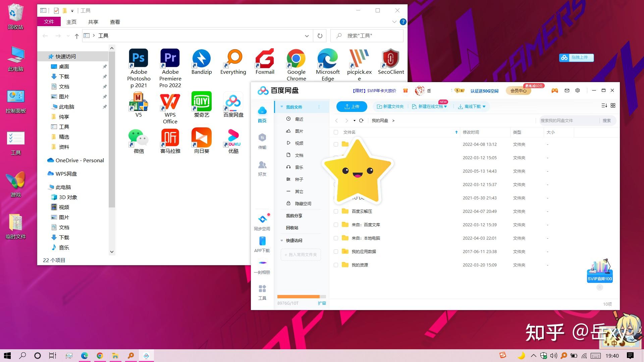The height and width of the screenshot is (362, 644).
Task: Select the WPS Office shortcut
Action: click(x=170, y=108)
